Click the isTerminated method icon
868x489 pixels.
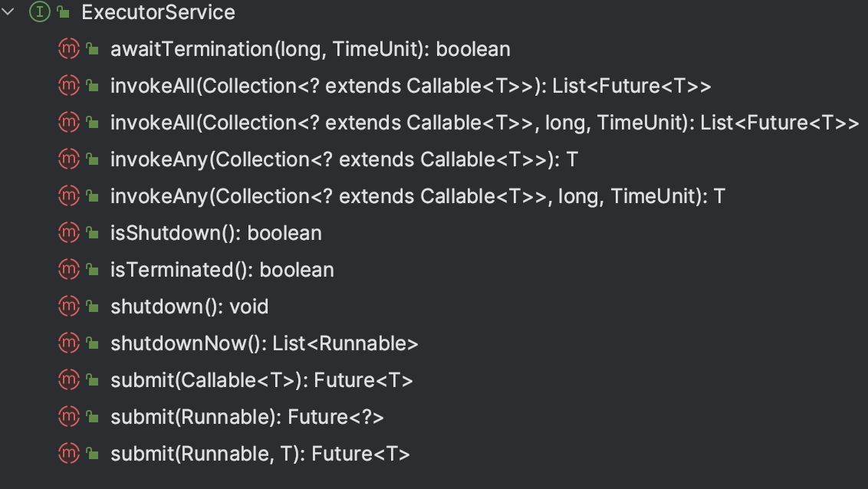click(69, 270)
